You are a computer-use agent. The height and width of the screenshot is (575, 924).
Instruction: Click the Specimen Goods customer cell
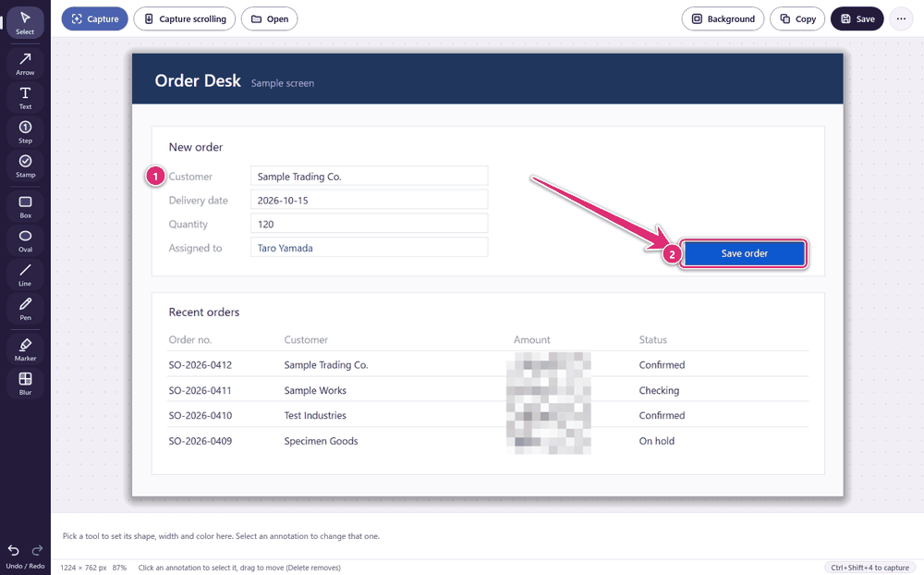tap(322, 441)
